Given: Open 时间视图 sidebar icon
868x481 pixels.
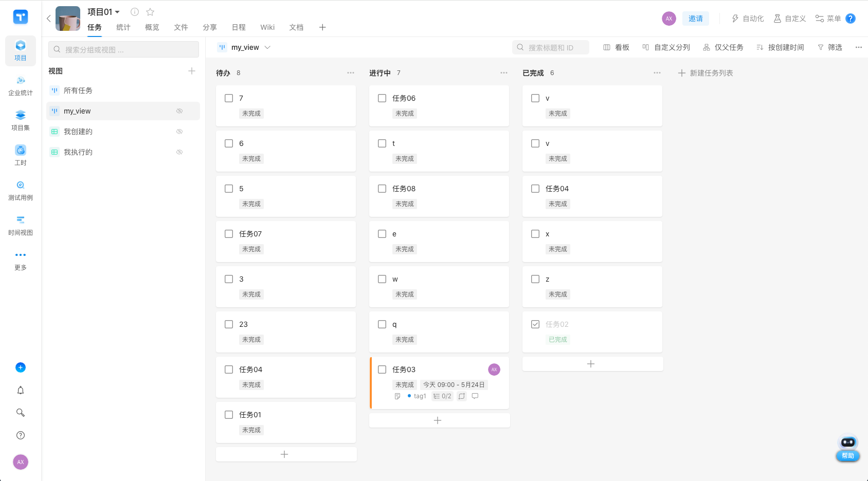Looking at the screenshot, I should [x=21, y=226].
